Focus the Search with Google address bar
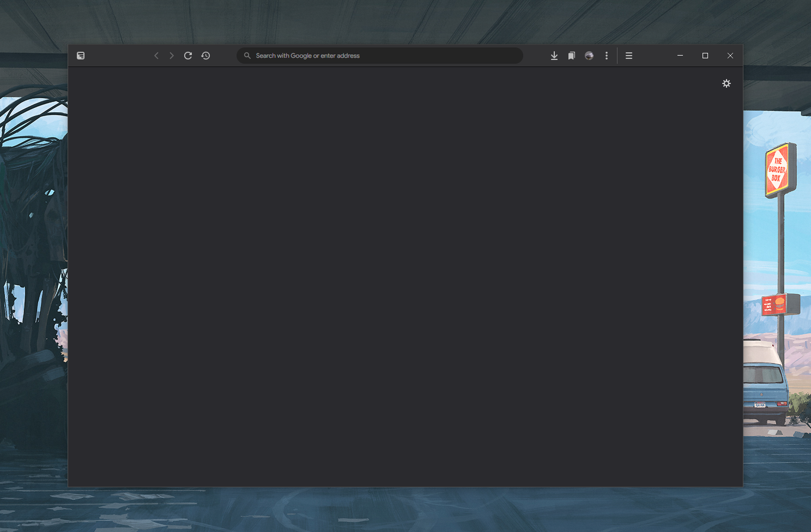811x532 pixels. (x=380, y=56)
